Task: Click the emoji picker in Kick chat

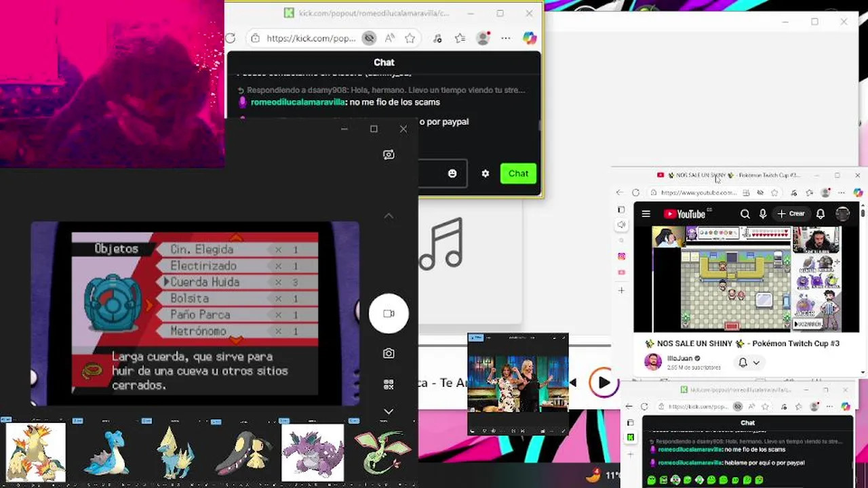Action: point(452,174)
